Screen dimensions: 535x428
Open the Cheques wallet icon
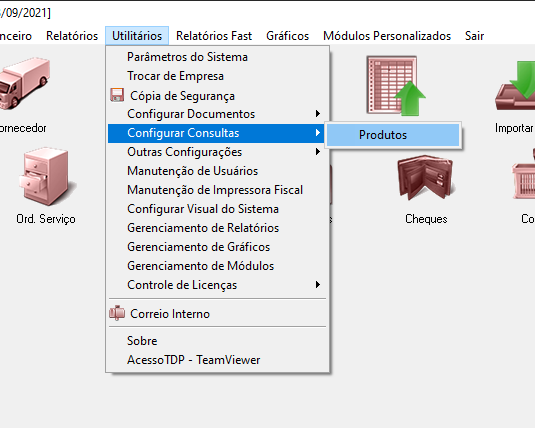click(x=425, y=177)
